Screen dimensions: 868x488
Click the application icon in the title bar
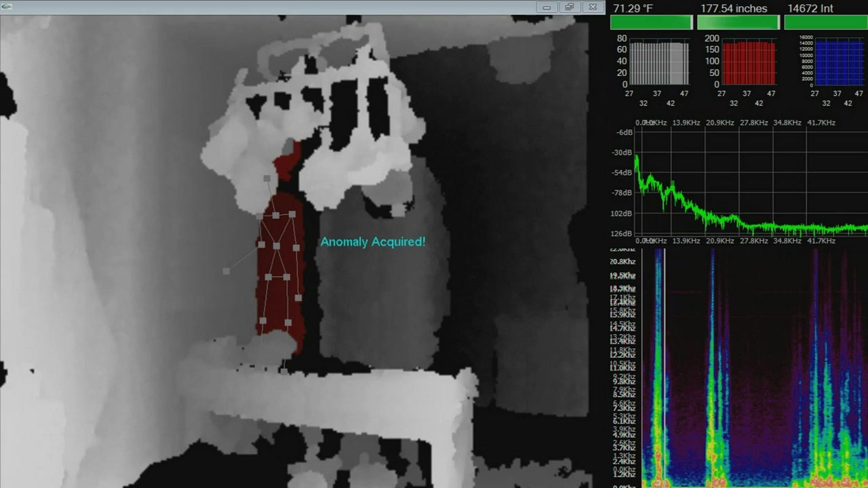click(x=7, y=7)
